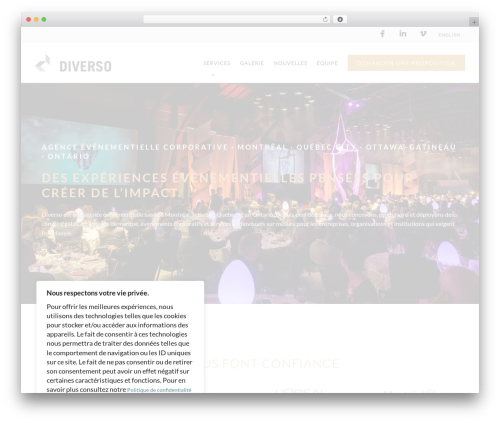This screenshot has width=500, height=423.
Task: Open the LinkedIn social icon
Action: 403,34
